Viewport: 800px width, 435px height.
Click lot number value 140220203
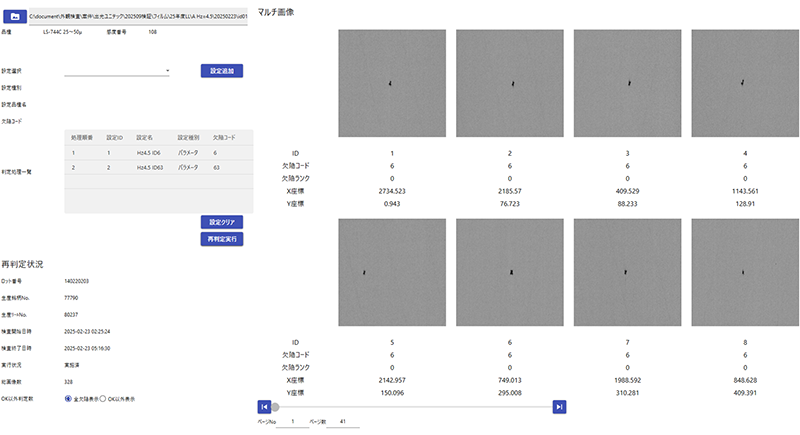click(x=77, y=281)
